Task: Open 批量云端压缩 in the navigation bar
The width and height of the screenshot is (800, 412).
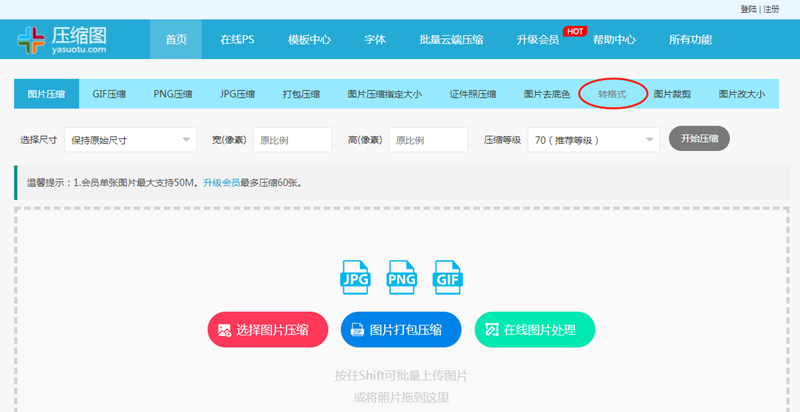Action: point(452,40)
